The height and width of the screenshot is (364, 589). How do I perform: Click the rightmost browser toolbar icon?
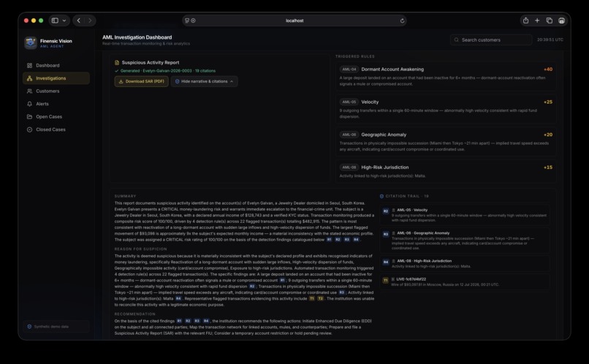tap(561, 20)
